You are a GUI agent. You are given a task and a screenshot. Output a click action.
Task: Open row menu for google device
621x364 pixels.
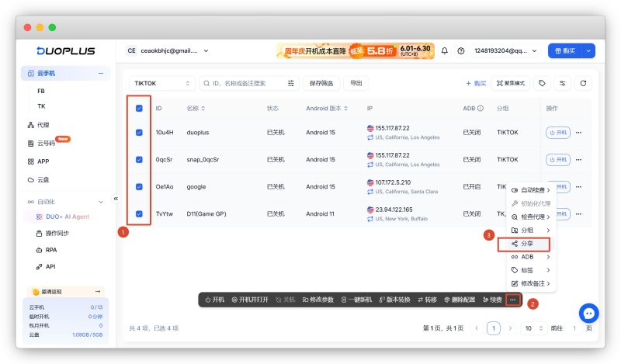[x=578, y=186]
